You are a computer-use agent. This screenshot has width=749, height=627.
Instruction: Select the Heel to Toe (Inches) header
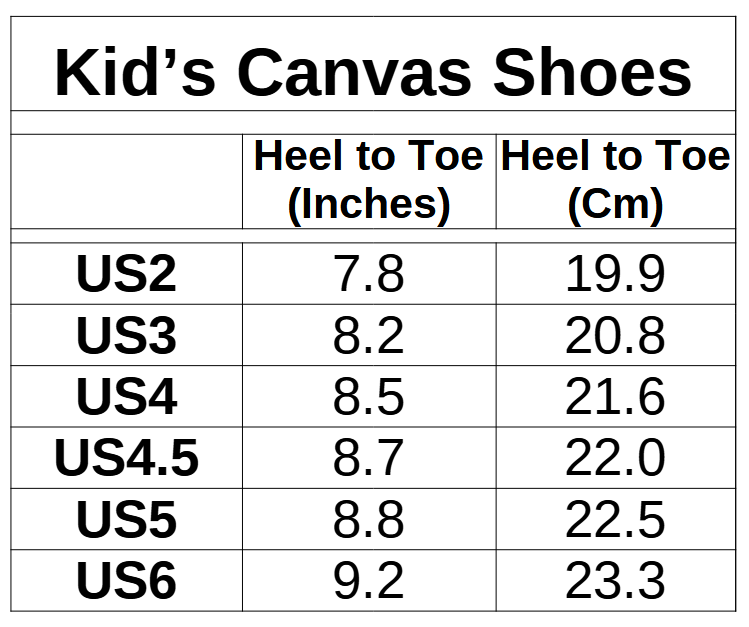[368, 180]
